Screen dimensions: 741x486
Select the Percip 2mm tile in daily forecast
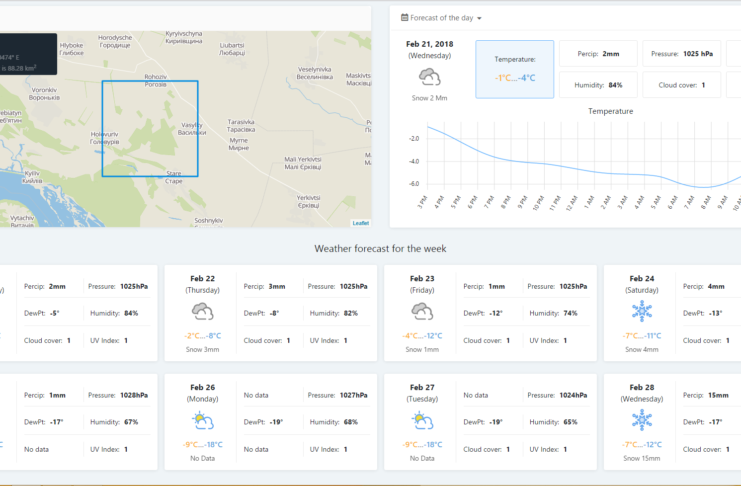click(x=598, y=53)
